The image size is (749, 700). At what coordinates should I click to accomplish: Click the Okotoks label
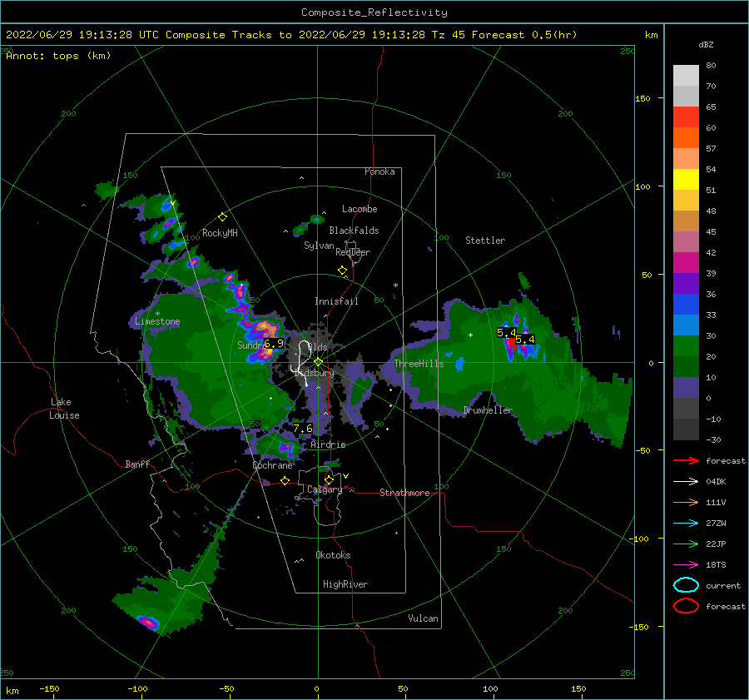pyautogui.click(x=333, y=555)
